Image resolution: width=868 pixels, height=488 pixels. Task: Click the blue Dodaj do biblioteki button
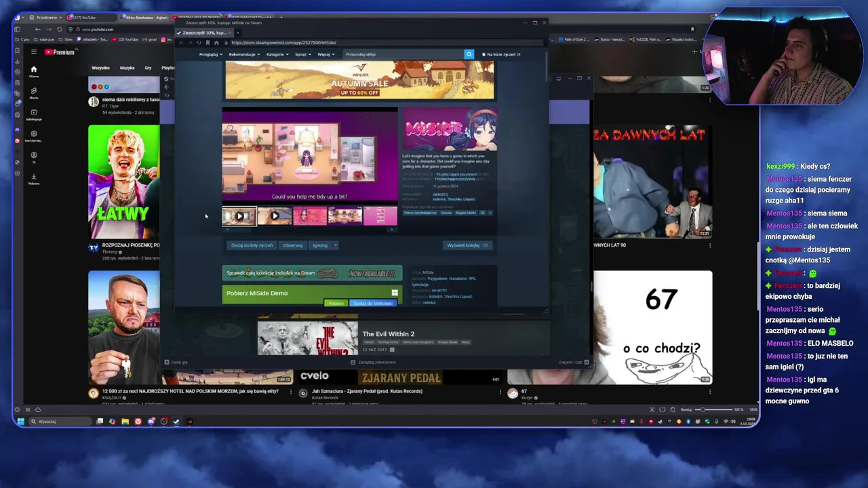coord(373,303)
